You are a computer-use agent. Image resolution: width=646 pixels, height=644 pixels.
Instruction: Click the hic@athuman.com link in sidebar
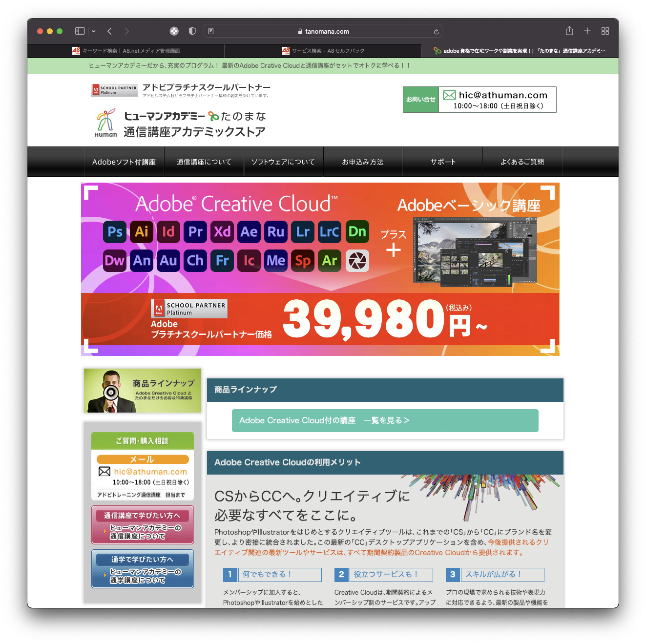pyautogui.click(x=150, y=472)
